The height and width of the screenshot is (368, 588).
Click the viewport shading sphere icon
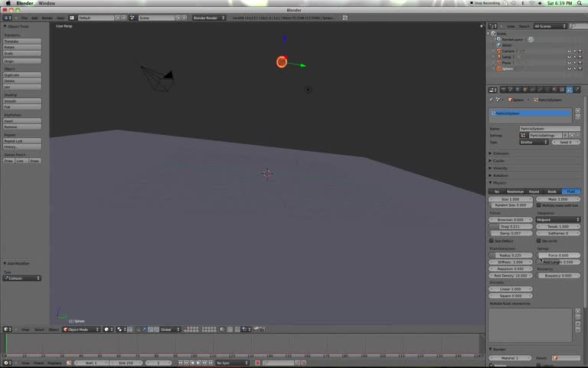click(108, 330)
